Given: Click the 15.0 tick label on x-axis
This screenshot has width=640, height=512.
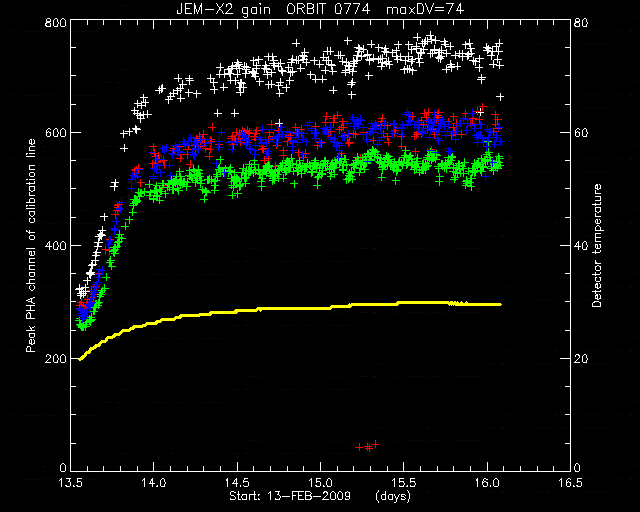Looking at the screenshot, I should pyautogui.click(x=320, y=483).
